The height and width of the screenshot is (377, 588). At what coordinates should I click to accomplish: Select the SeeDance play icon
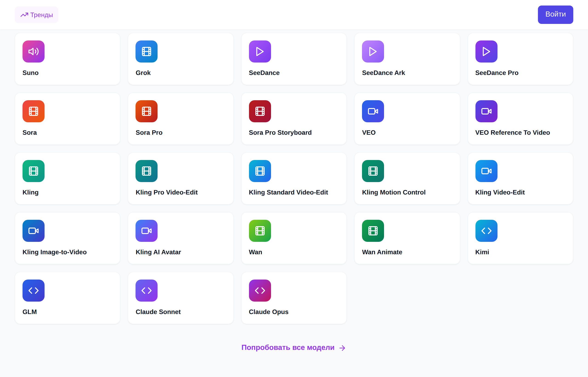click(x=260, y=51)
